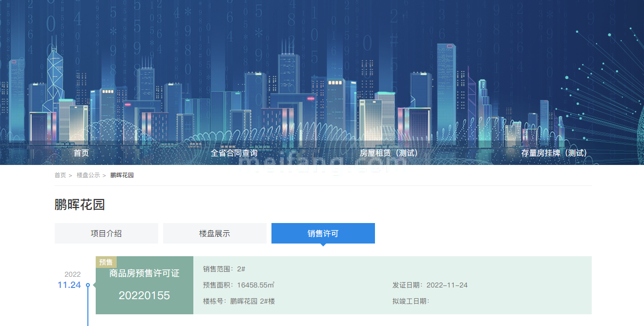
Task: Click permit number 20220155
Action: coord(144,295)
